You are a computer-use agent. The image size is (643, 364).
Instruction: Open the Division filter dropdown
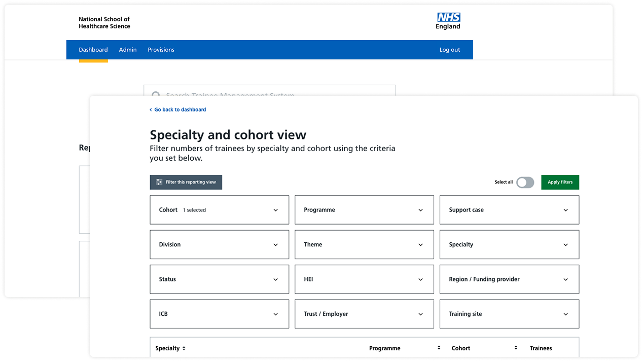[x=220, y=244]
